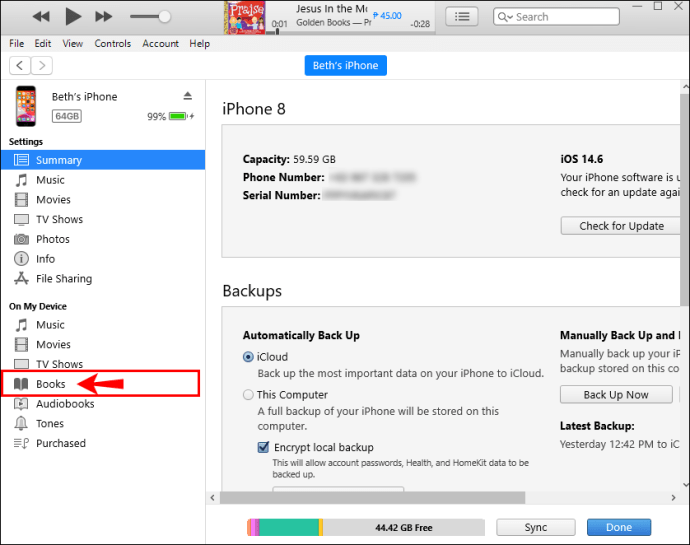The height and width of the screenshot is (545, 690).
Task: Open the search magnifier dropdown
Action: [x=505, y=17]
